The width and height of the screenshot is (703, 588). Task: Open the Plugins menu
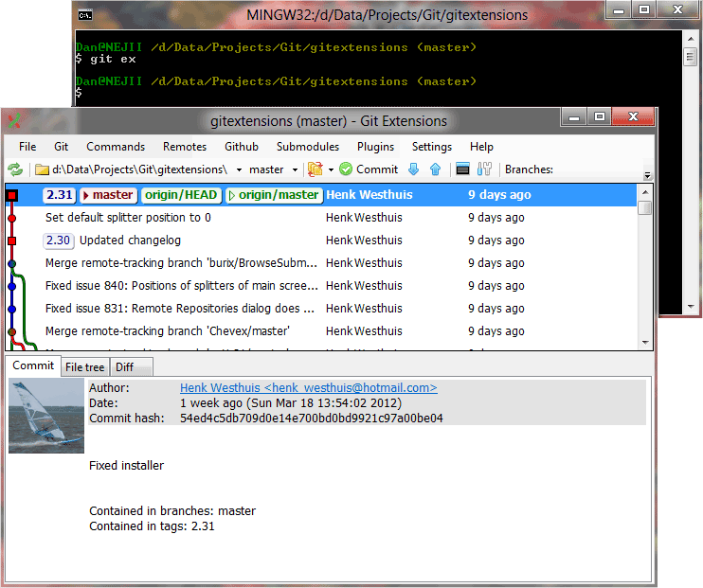[x=376, y=147]
